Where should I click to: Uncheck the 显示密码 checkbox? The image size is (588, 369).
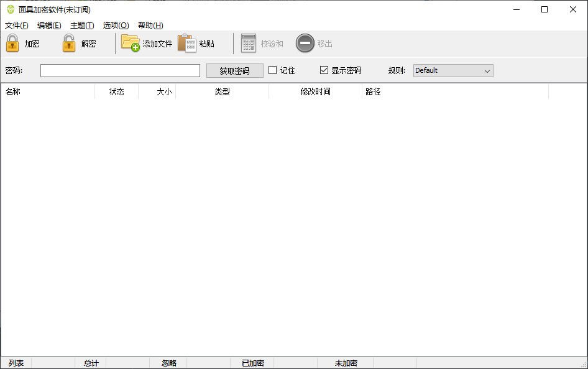click(x=324, y=70)
